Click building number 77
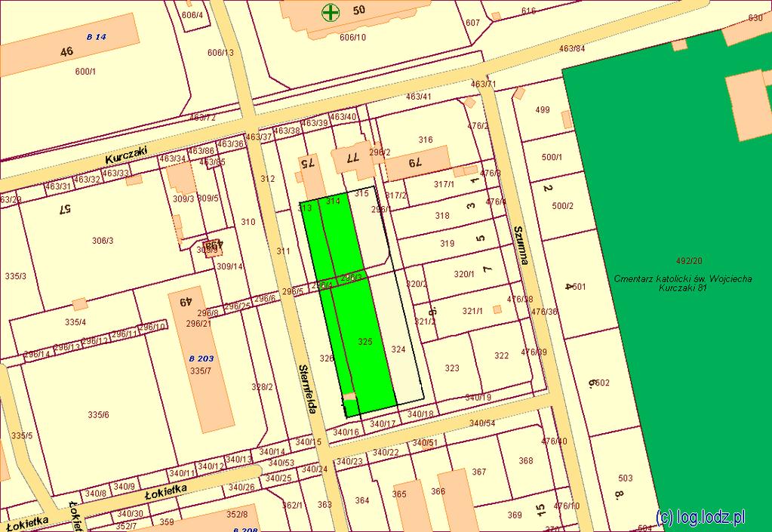This screenshot has width=772, height=532. point(352,158)
